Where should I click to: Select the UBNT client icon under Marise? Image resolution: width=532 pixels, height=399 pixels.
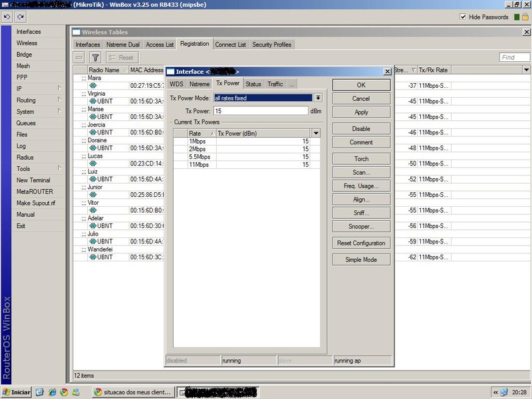pos(92,117)
